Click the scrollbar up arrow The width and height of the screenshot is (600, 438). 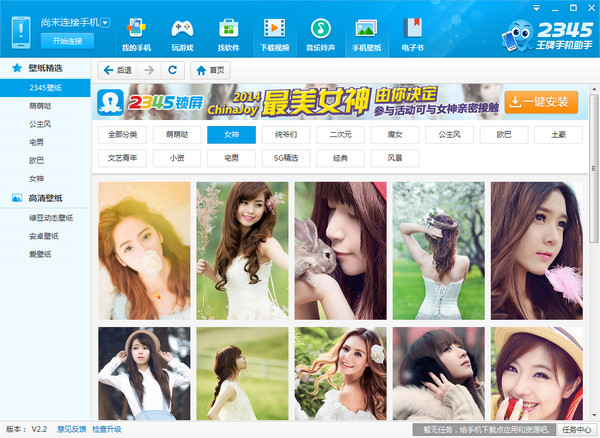pos(593,89)
